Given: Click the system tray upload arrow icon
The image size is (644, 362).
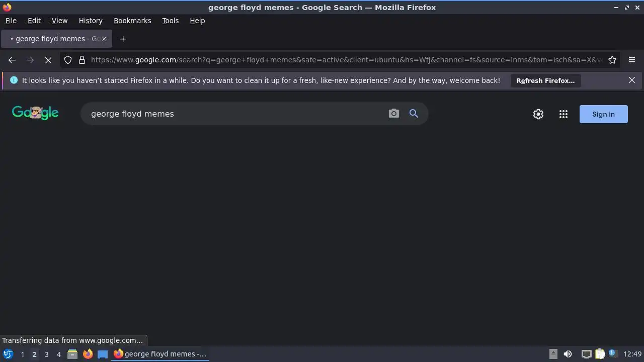Looking at the screenshot, I should [x=553, y=354].
